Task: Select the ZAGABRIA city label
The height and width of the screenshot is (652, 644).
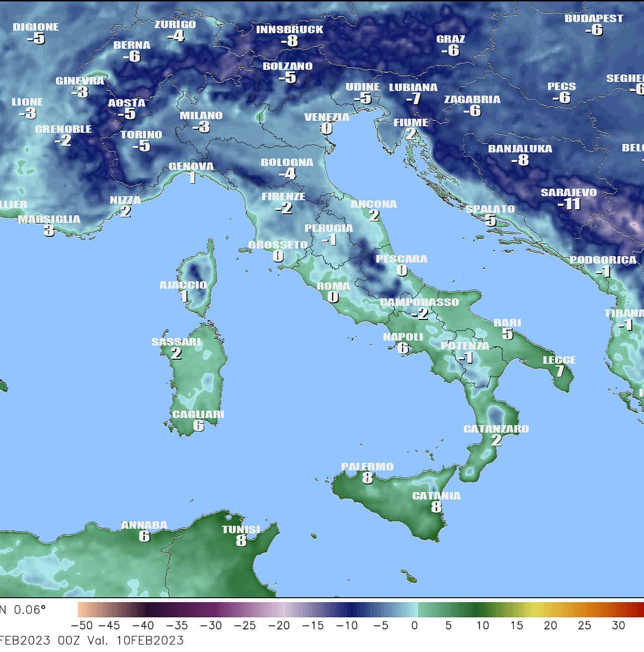Action: [472, 99]
